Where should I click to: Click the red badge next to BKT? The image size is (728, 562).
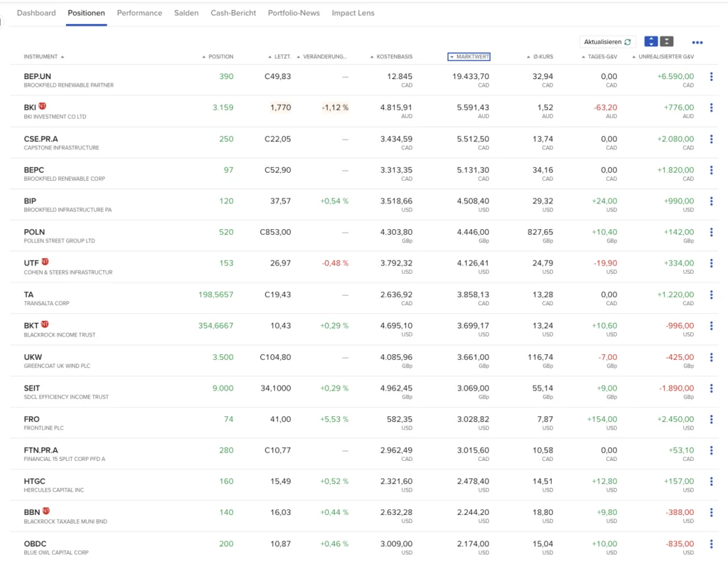click(x=45, y=324)
